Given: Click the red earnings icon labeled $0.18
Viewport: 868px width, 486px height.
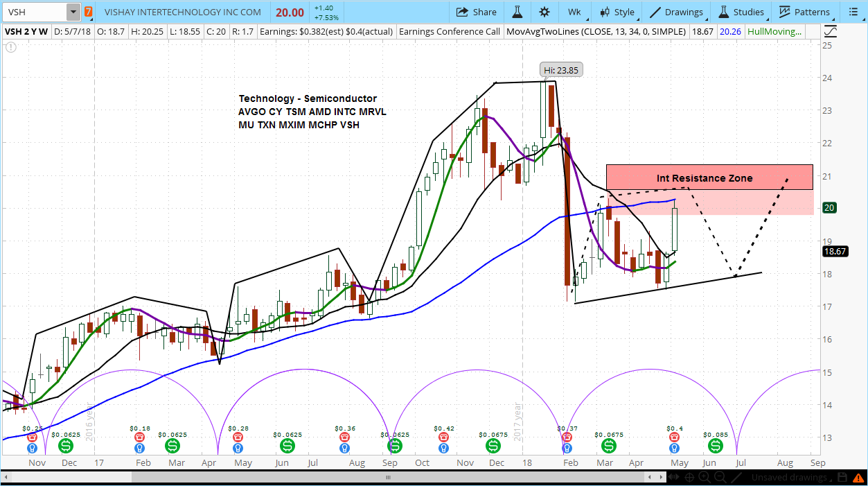Looking at the screenshot, I should click(x=141, y=437).
